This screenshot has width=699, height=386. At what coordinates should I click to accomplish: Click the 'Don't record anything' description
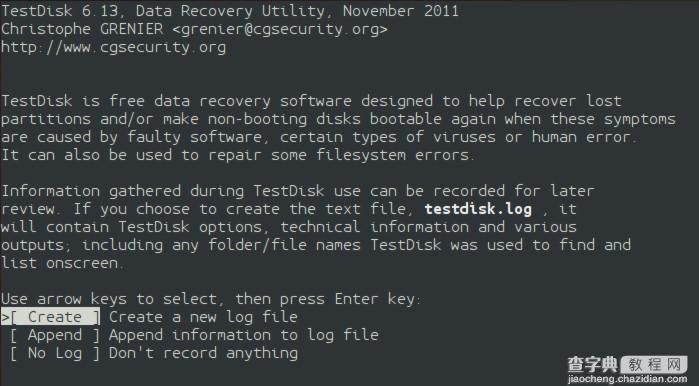203,353
